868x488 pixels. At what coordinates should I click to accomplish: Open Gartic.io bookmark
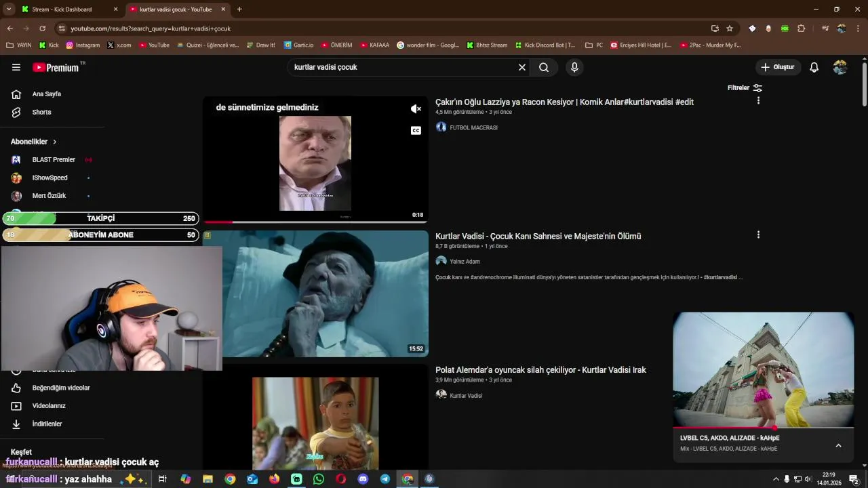tap(299, 45)
